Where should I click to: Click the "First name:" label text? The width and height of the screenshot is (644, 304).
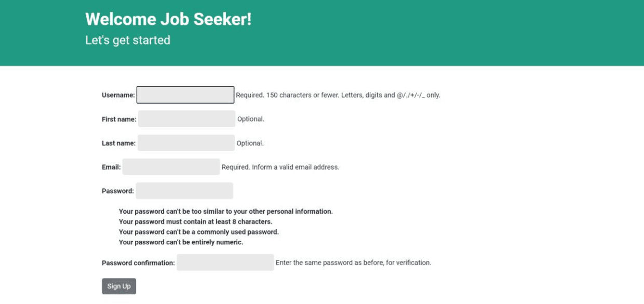point(119,119)
